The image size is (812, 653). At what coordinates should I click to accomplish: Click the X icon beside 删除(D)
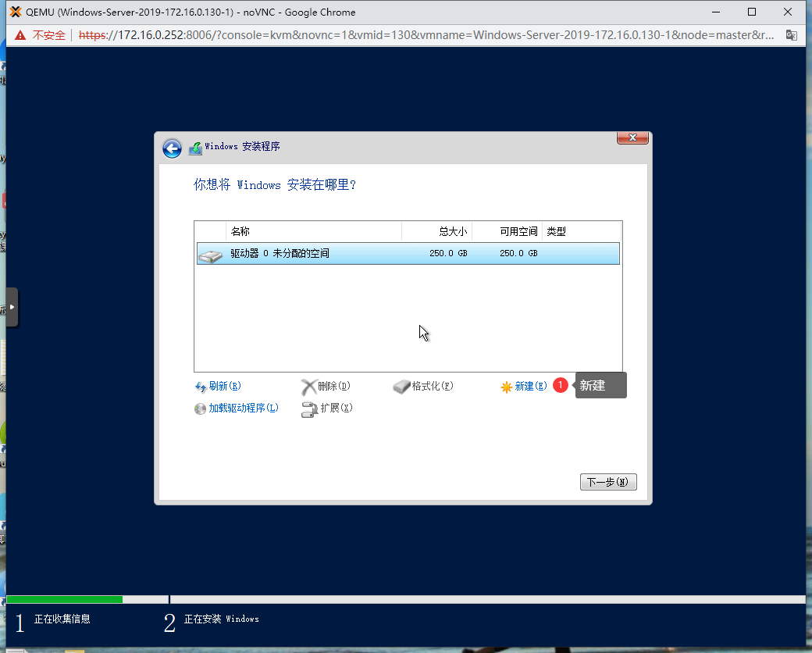pos(308,387)
